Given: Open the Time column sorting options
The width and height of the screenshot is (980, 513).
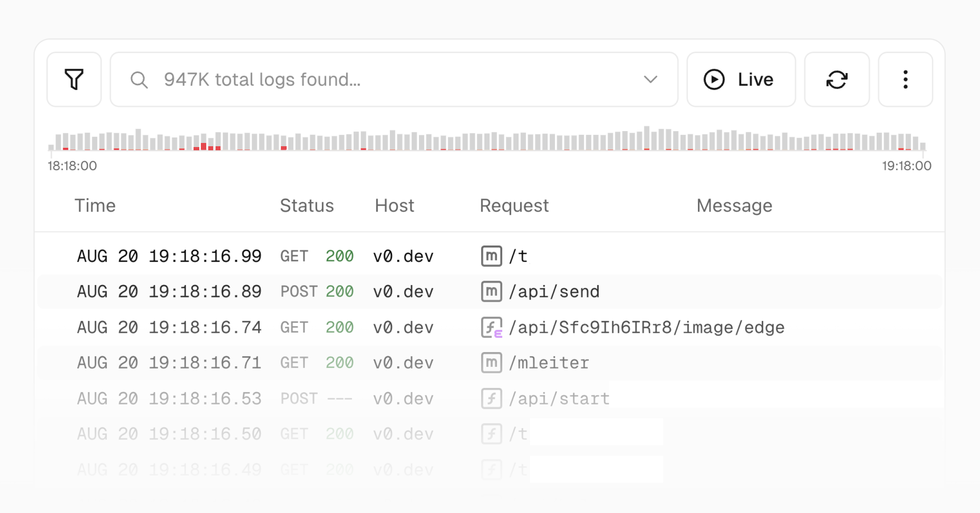Looking at the screenshot, I should pos(96,205).
